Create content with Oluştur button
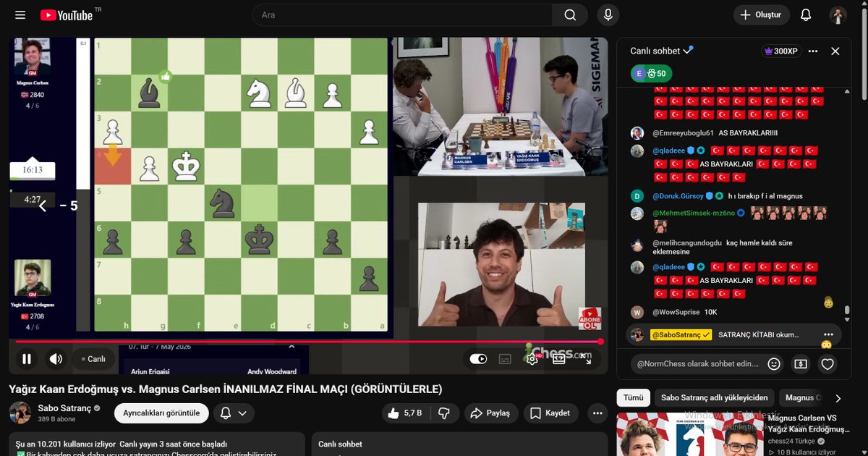This screenshot has height=456, width=868. pyautogui.click(x=761, y=15)
